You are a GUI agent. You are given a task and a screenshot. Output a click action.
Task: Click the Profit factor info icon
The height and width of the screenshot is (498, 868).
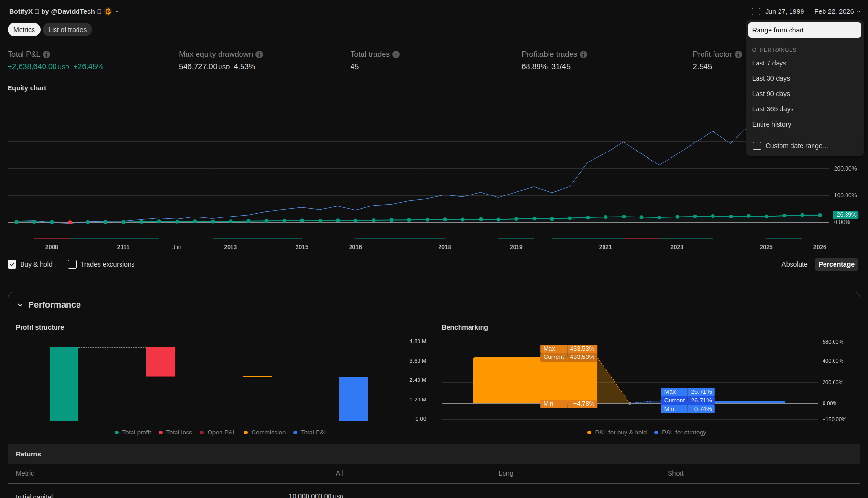tap(738, 54)
